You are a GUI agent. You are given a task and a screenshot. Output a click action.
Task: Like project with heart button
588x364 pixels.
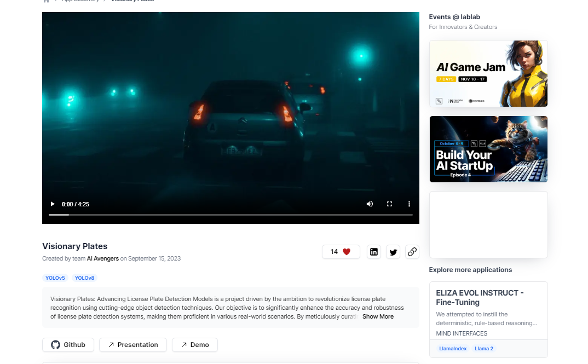click(341, 252)
